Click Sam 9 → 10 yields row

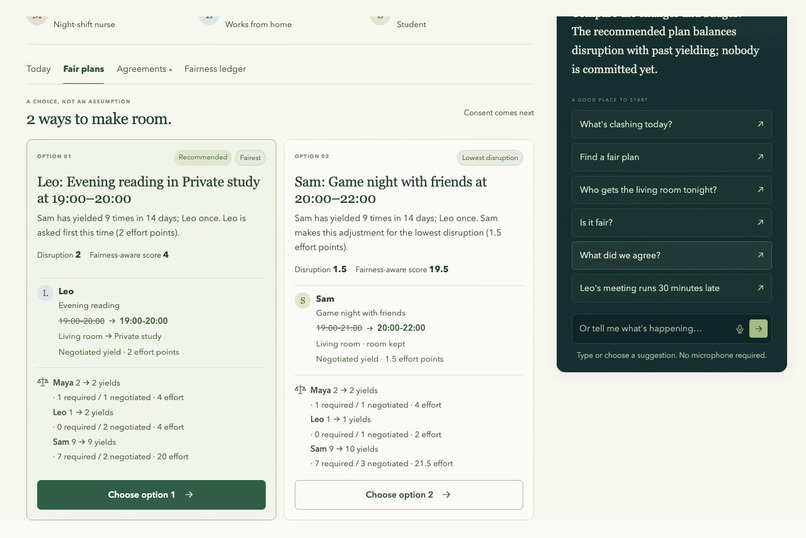coord(344,449)
